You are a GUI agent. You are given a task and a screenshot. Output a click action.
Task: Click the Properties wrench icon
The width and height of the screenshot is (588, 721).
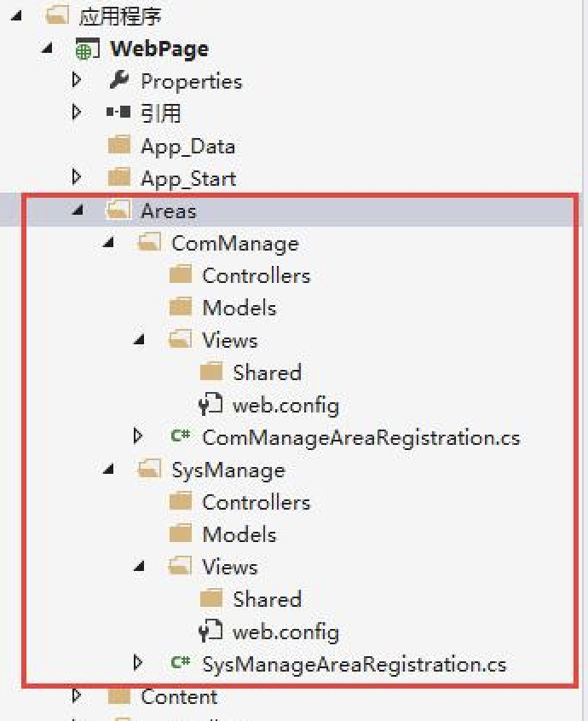point(119,81)
